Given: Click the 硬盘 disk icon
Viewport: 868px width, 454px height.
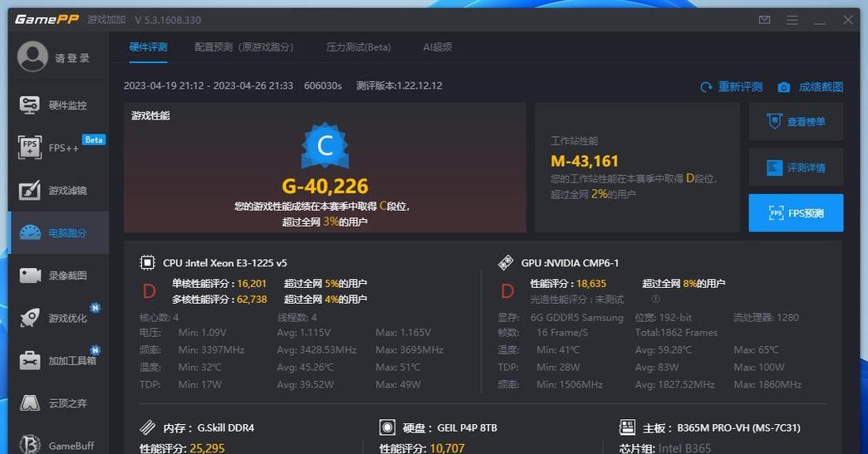Looking at the screenshot, I should pyautogui.click(x=387, y=427).
